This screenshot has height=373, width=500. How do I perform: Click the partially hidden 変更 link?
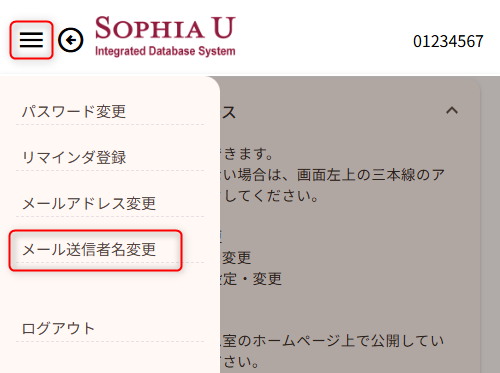pyautogui.click(x=236, y=258)
